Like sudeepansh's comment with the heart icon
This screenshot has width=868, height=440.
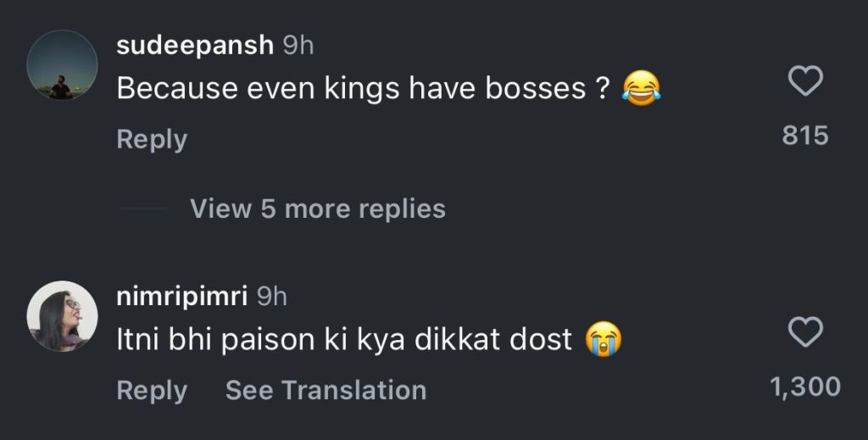[805, 82]
